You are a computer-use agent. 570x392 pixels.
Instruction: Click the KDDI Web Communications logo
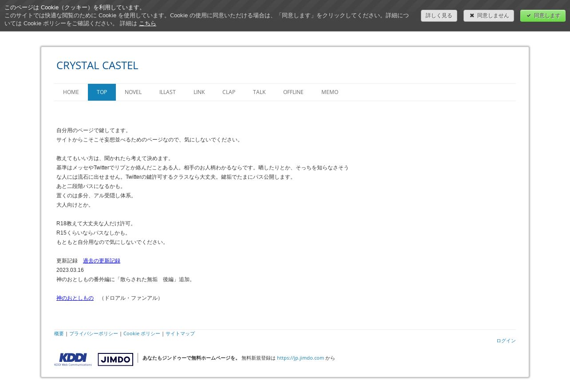(73, 359)
